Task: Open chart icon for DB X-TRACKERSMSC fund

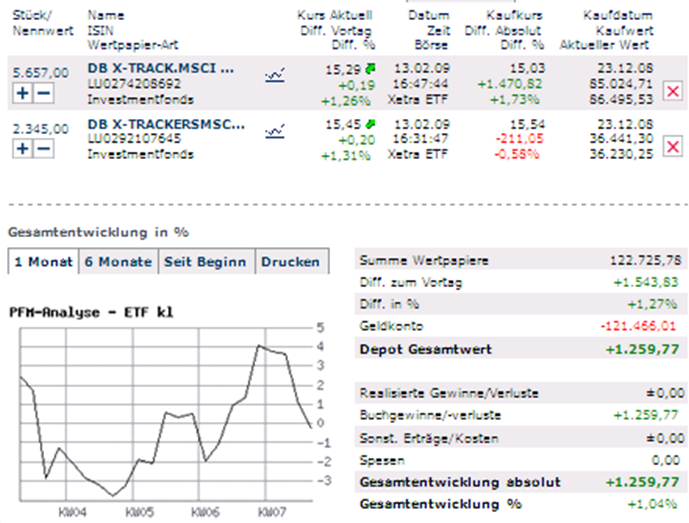Action: click(276, 130)
